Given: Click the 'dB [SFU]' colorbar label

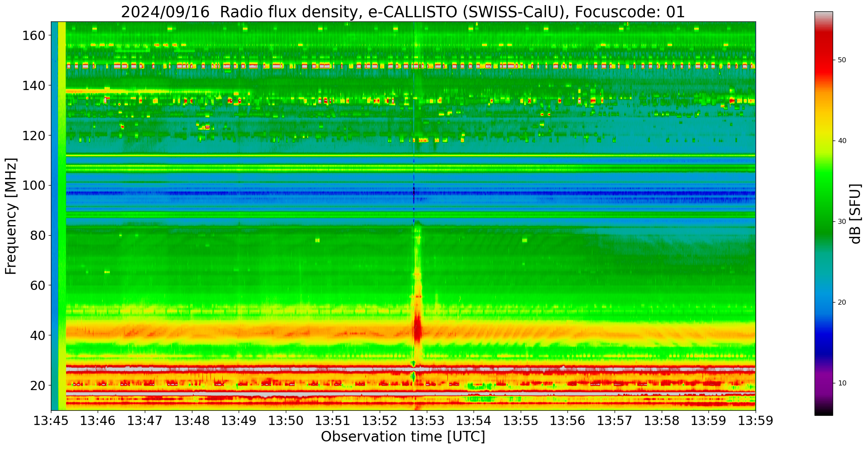Looking at the screenshot, I should pos(855,214).
